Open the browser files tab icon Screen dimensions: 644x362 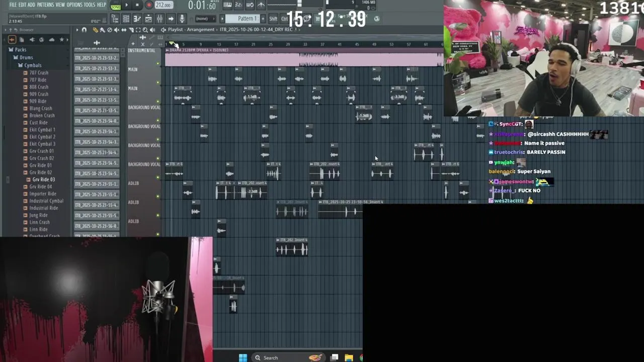tap(22, 40)
